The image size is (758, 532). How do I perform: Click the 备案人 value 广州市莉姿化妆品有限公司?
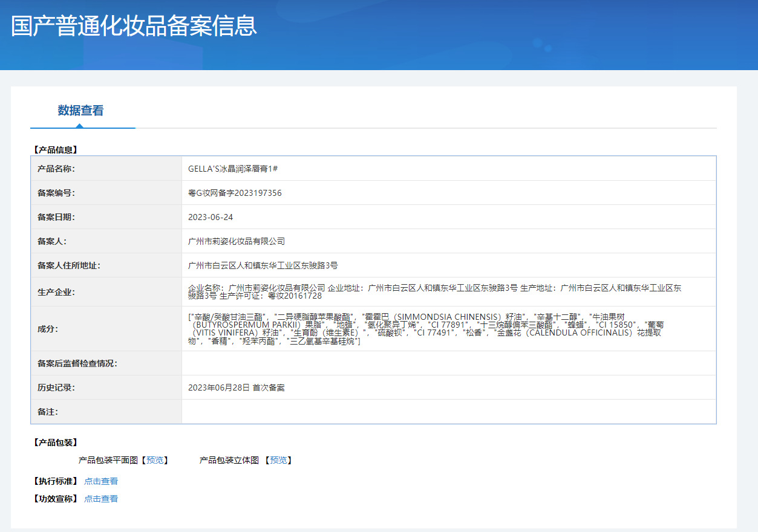(237, 241)
